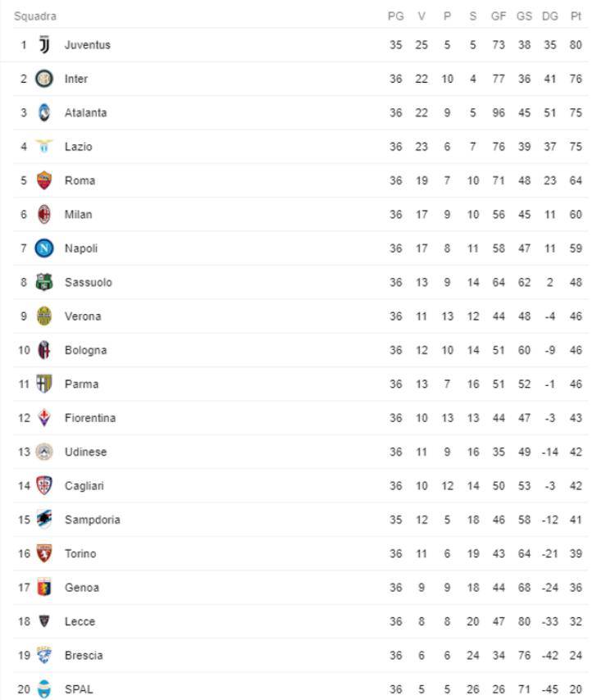Select the Napoli team logo
615x700 pixels.
[44, 248]
